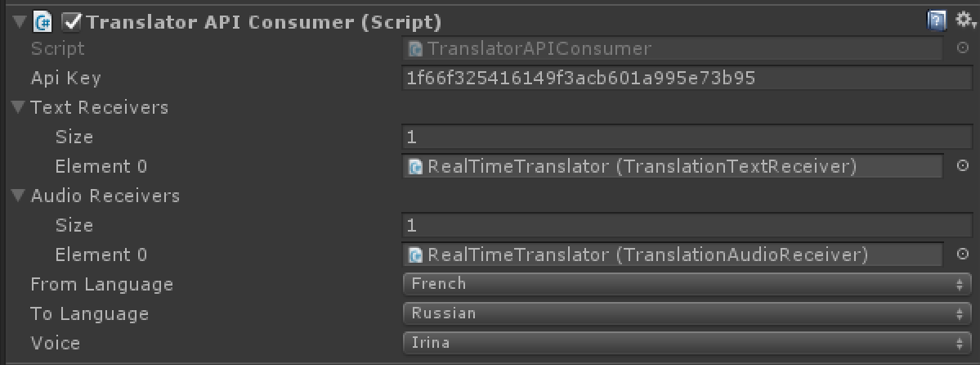Click the TranslatorAPIConsumer script asset icon

414,48
